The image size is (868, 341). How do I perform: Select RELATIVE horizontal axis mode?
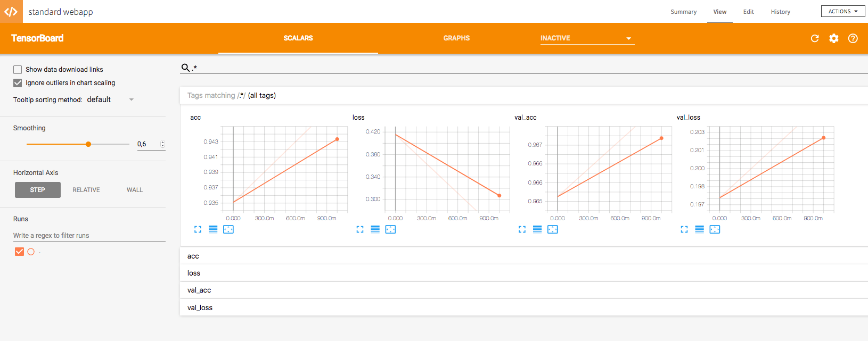(x=86, y=190)
